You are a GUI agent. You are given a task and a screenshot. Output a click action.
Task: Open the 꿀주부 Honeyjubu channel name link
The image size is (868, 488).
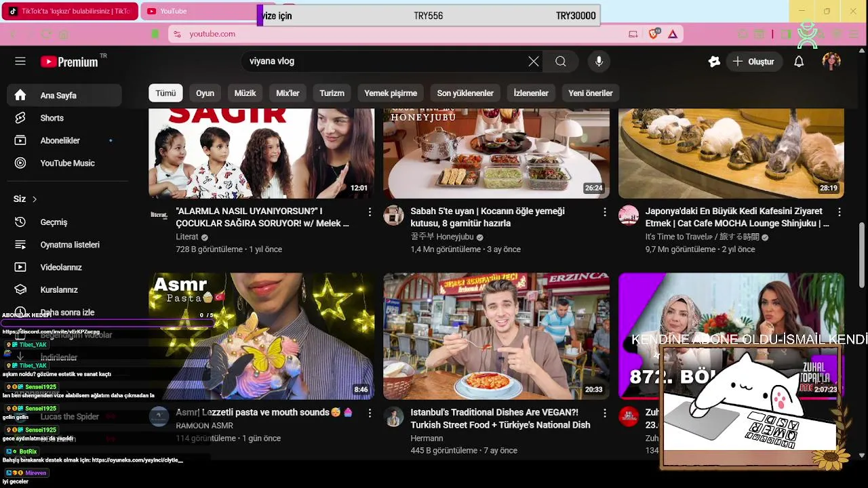[442, 237]
